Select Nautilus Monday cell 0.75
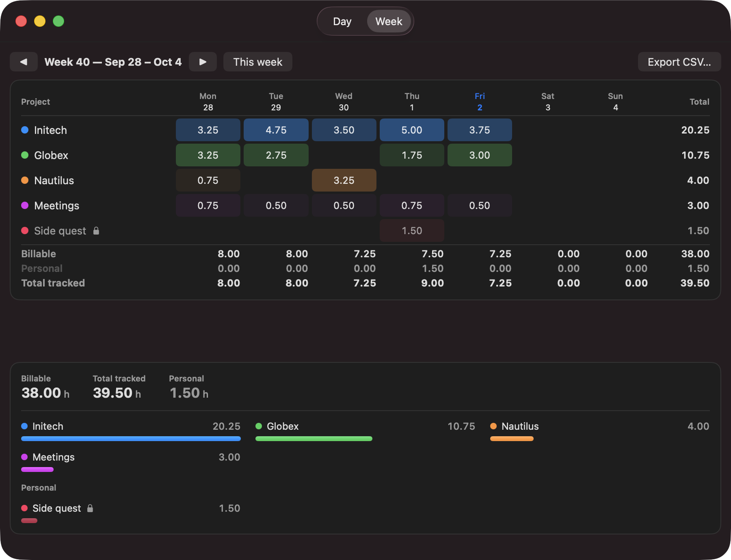Screen dimensions: 731x560 coord(208,180)
